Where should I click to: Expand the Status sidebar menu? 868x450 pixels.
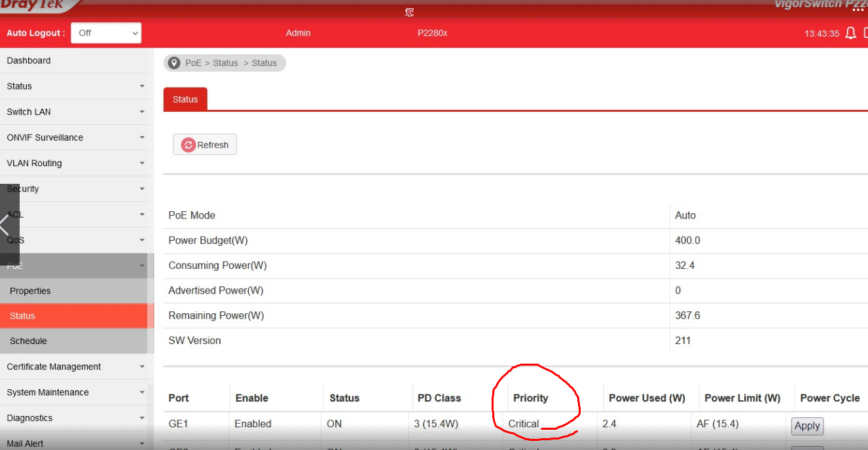[x=76, y=86]
